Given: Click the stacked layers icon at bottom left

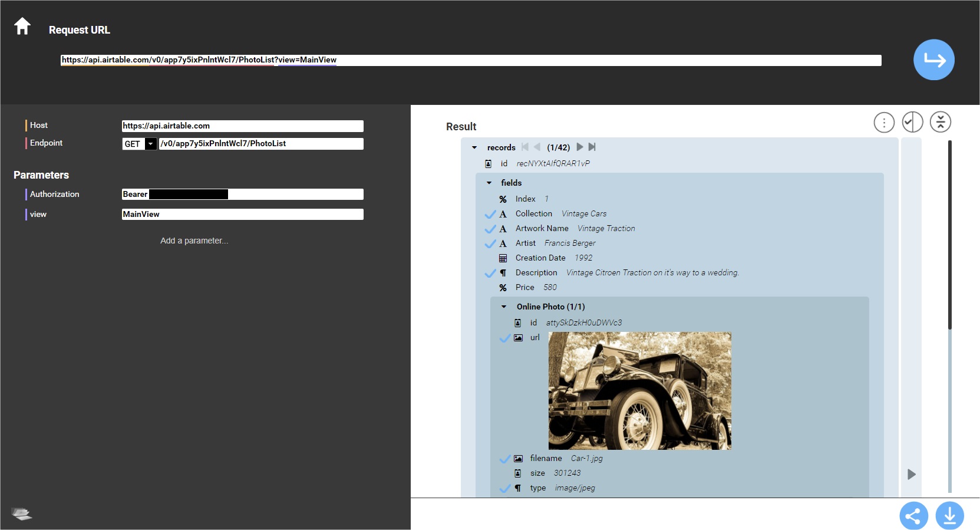Looking at the screenshot, I should (x=22, y=513).
